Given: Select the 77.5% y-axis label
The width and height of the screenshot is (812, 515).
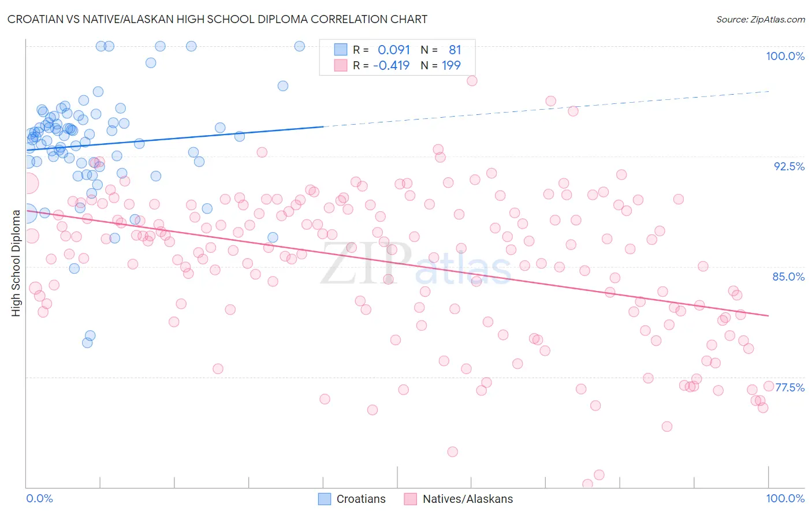Looking at the screenshot, I should 789,387.
